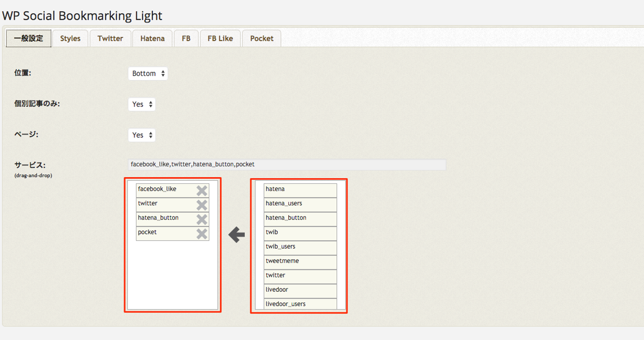The width and height of the screenshot is (644, 340).
Task: Remove twitter using its X icon
Action: [x=202, y=205]
